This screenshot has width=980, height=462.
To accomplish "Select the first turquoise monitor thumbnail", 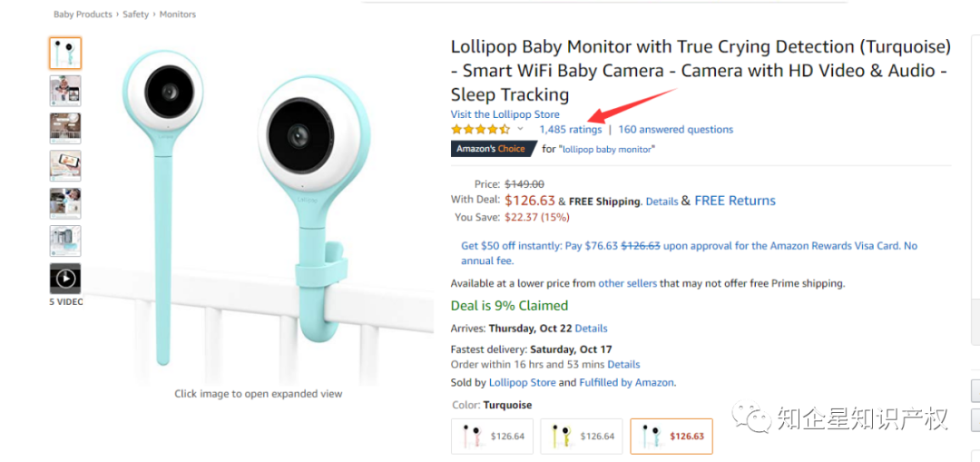I will point(64,53).
